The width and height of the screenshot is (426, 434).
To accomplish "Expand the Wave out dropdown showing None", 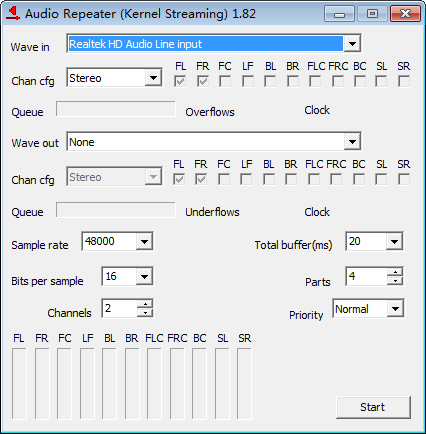I will (x=352, y=142).
